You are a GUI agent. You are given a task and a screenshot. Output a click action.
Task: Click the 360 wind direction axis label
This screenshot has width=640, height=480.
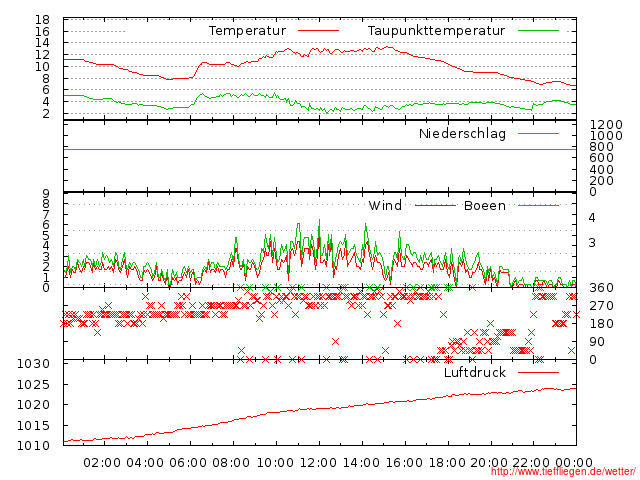(601, 288)
